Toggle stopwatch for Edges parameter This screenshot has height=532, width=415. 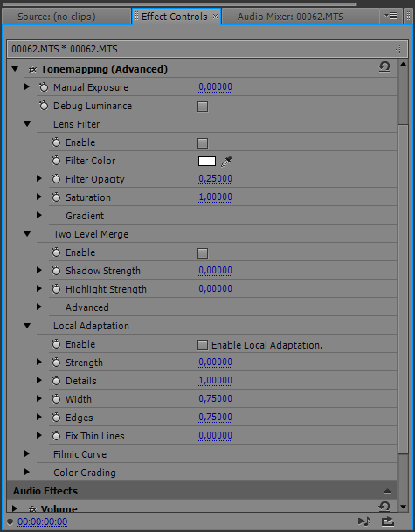pyautogui.click(x=56, y=418)
